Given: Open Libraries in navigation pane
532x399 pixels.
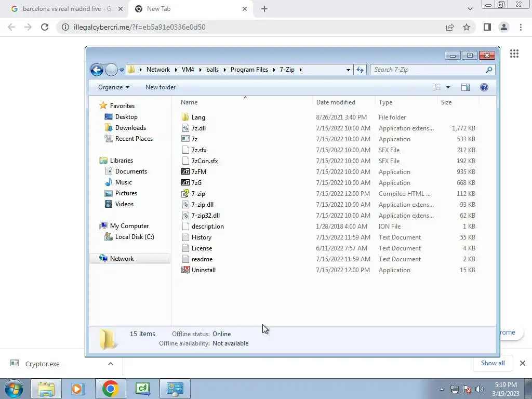Looking at the screenshot, I should [122, 161].
